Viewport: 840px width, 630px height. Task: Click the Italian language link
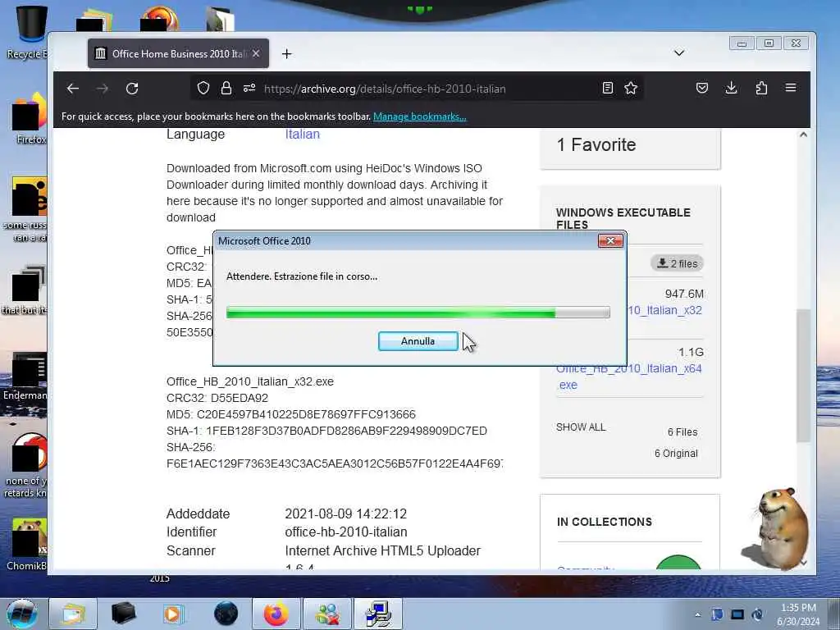pos(302,134)
